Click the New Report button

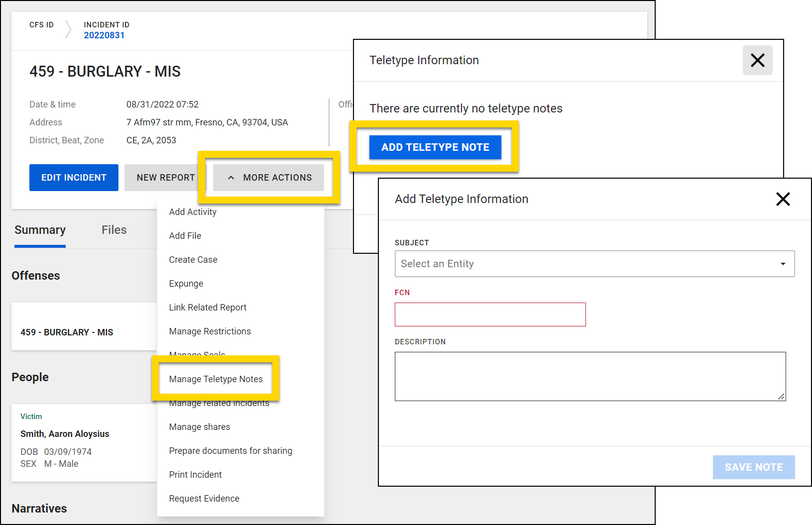click(x=166, y=178)
